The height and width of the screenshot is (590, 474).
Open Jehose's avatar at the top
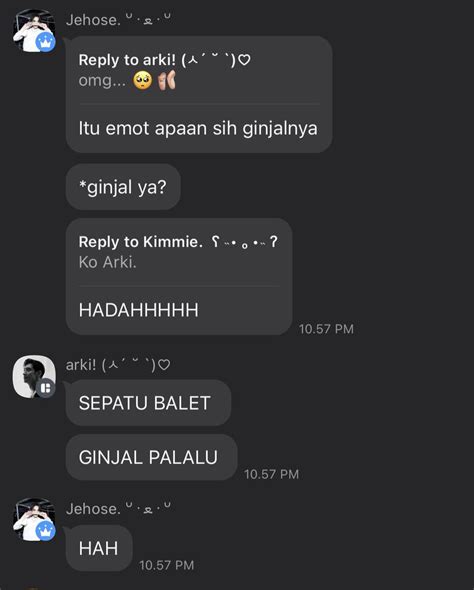[x=34, y=31]
